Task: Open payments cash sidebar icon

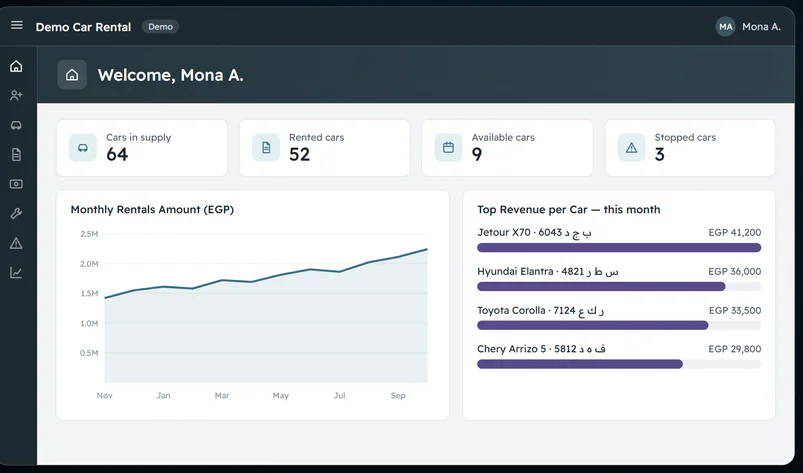Action: click(x=16, y=184)
